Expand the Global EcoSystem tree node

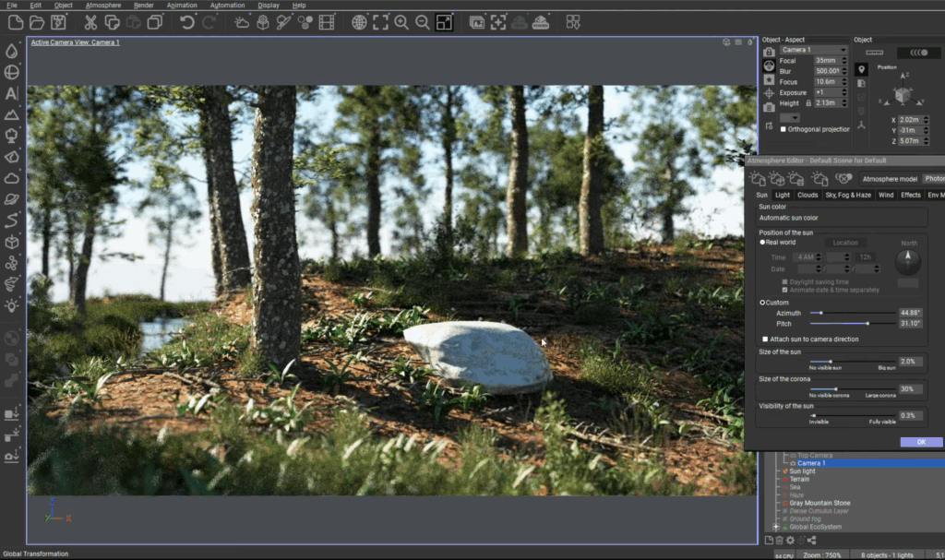(x=775, y=527)
